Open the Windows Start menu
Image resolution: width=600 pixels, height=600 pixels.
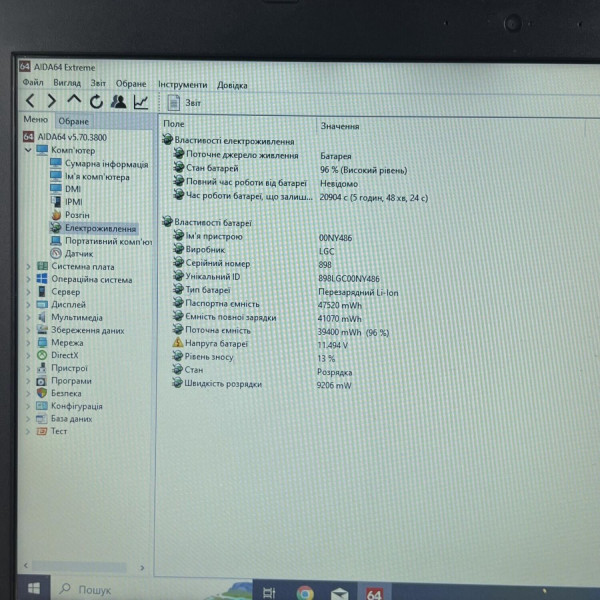click(x=34, y=588)
